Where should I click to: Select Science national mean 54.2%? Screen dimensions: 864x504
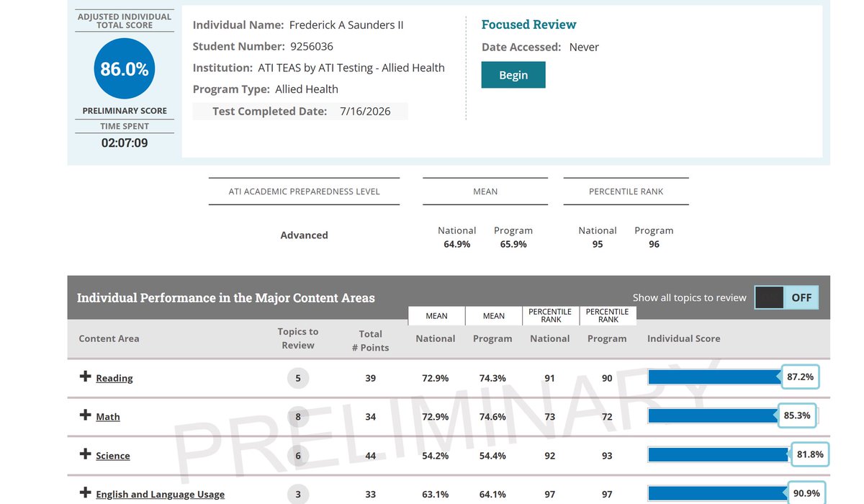(x=436, y=456)
